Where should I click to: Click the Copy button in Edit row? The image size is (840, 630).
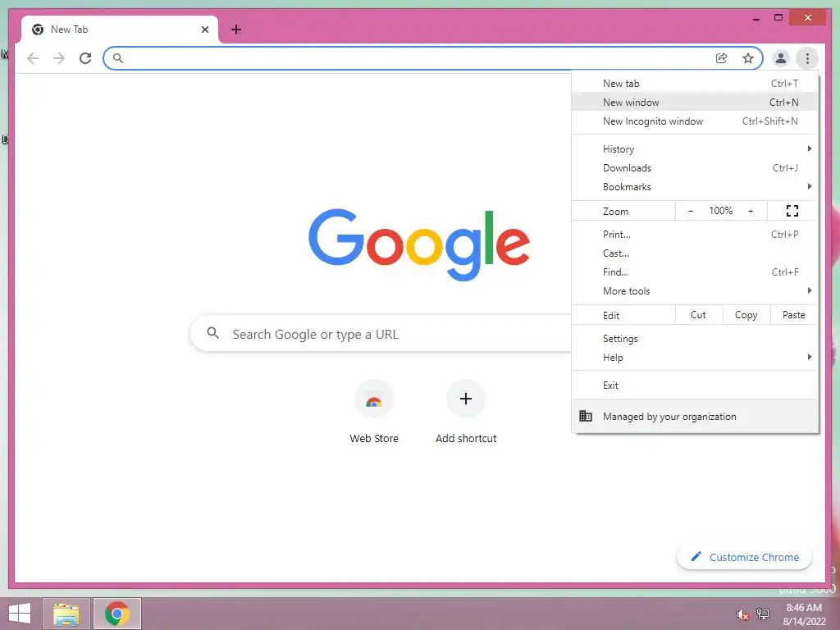746,315
